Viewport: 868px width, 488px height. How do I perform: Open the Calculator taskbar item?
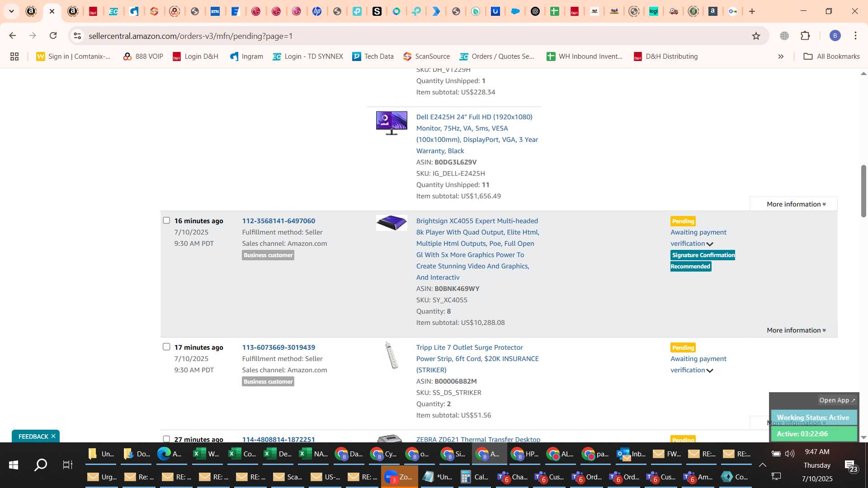[x=475, y=477]
